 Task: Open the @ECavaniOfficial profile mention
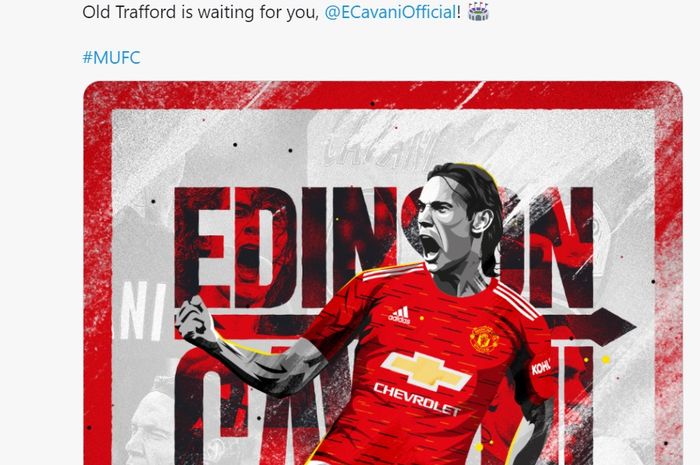click(391, 12)
